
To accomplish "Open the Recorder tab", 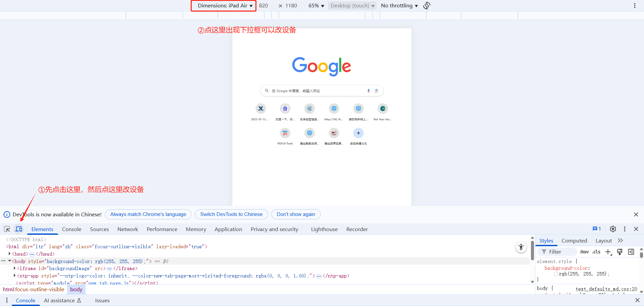I will 357,229.
